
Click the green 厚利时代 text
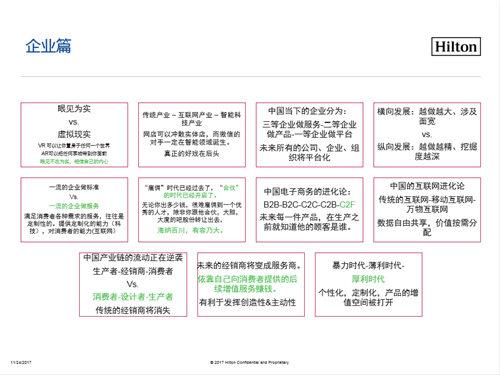pos(368,279)
